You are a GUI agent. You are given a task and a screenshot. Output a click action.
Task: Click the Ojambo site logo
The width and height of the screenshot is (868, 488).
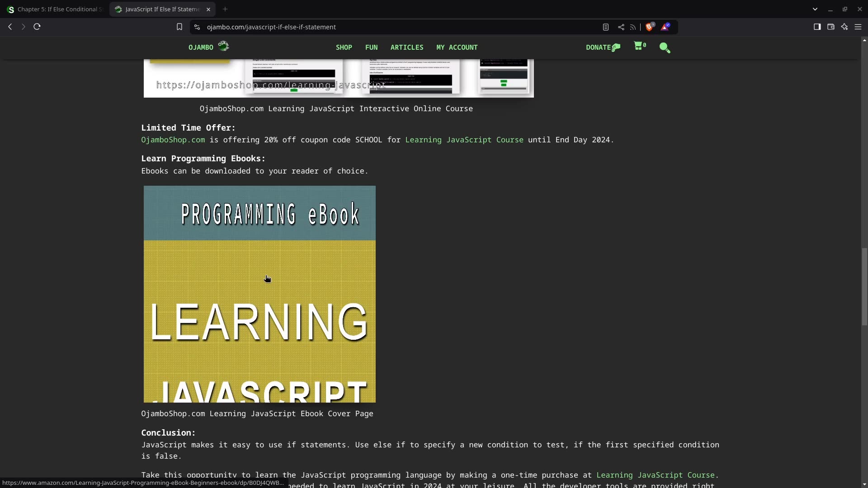(x=209, y=47)
